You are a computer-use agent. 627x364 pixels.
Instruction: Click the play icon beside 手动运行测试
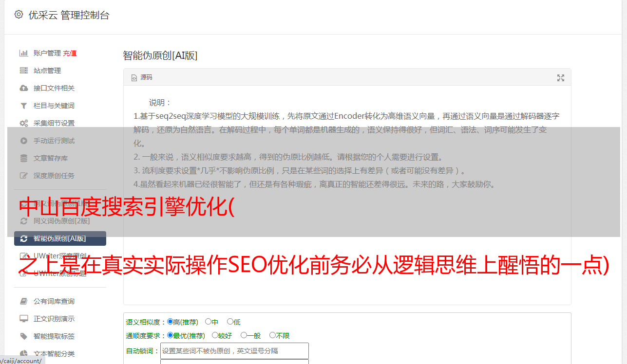23,141
